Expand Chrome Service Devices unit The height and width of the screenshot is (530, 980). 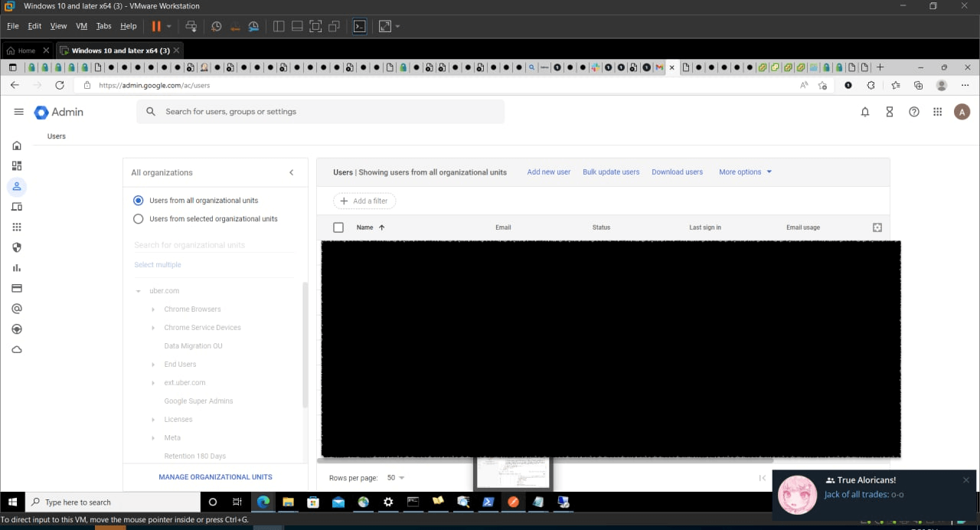point(153,328)
